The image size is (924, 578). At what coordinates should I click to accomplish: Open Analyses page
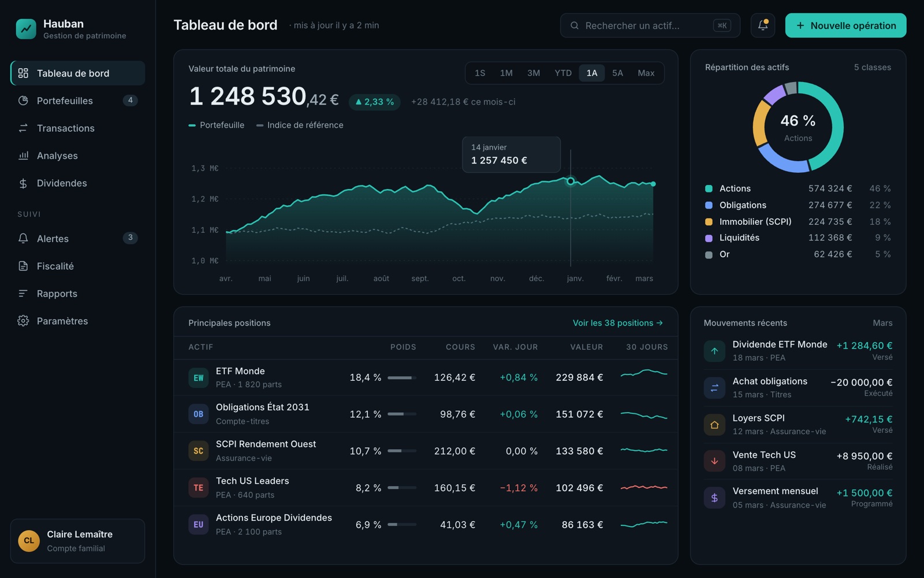click(78, 155)
